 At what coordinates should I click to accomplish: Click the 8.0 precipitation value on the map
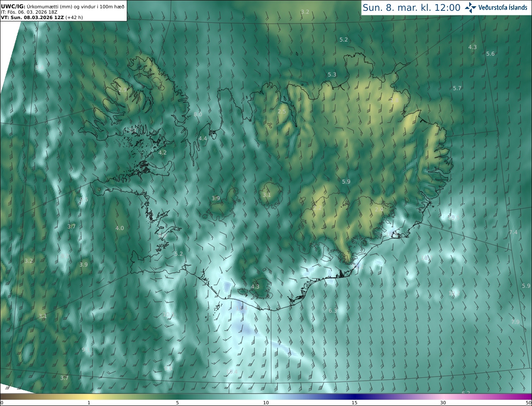pos(198,115)
